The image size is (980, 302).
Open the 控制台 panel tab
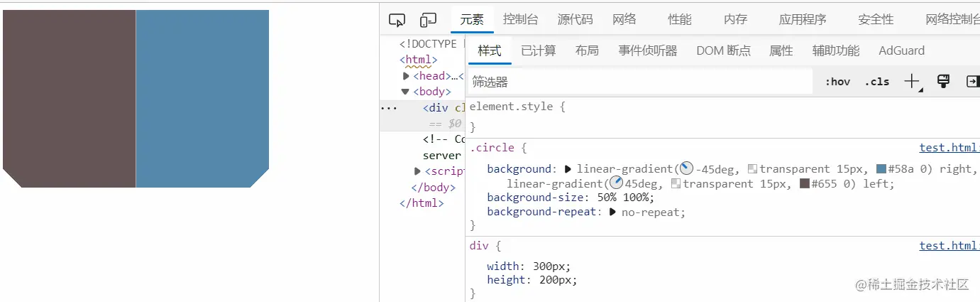(520, 20)
